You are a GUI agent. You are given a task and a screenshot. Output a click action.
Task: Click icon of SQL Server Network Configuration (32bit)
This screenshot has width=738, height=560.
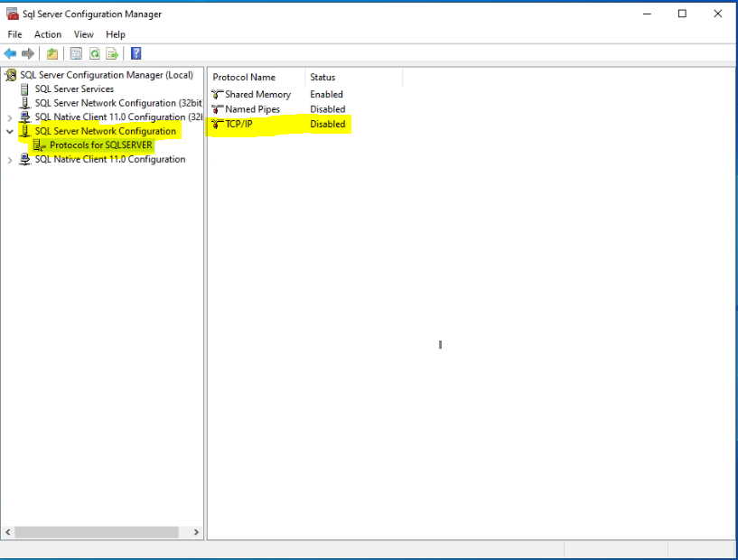(25, 103)
